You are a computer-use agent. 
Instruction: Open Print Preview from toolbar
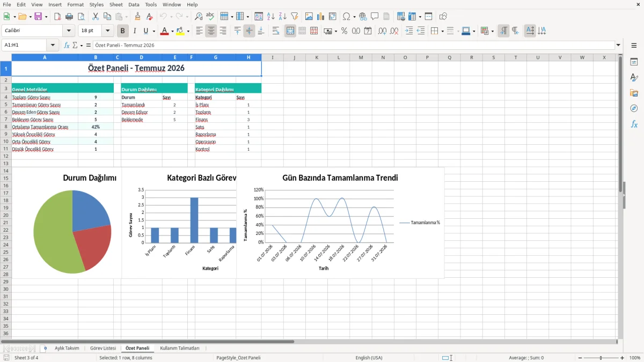tap(81, 17)
